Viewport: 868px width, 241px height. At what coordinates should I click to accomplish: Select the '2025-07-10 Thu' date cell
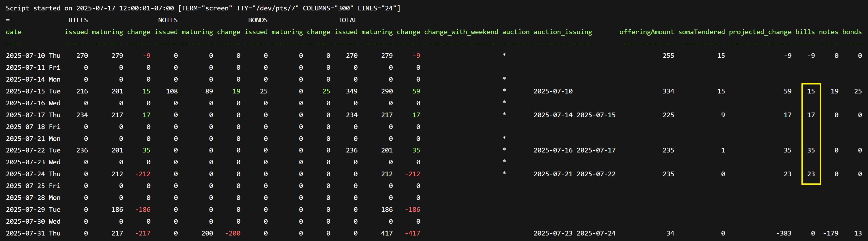tap(33, 56)
